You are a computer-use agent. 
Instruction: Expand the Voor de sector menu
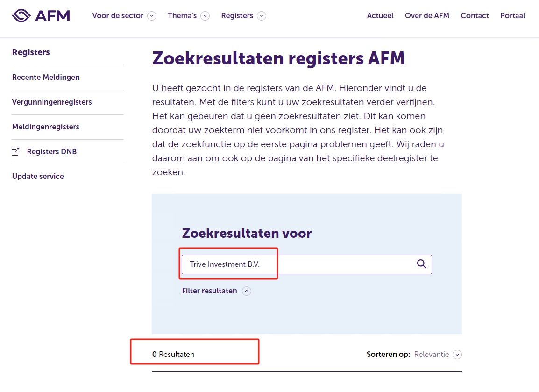[x=118, y=16]
